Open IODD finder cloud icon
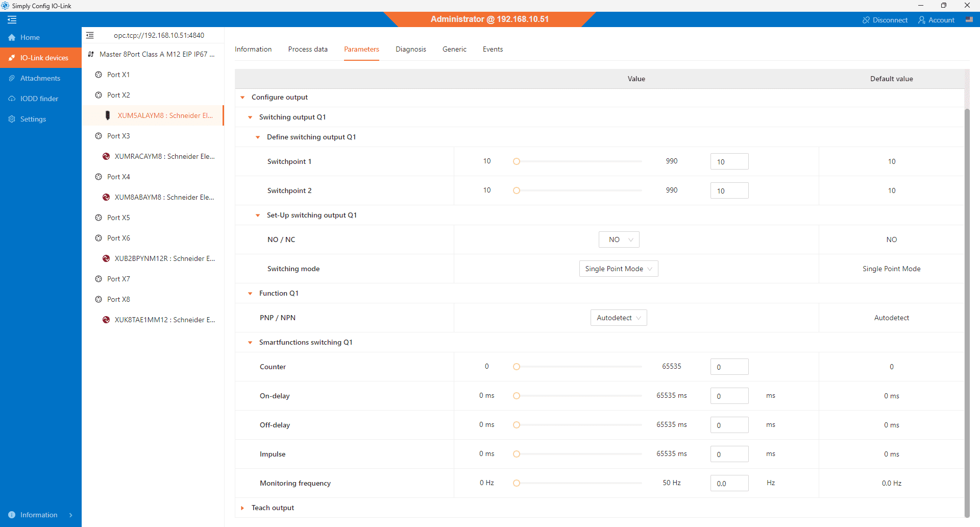 pyautogui.click(x=12, y=99)
